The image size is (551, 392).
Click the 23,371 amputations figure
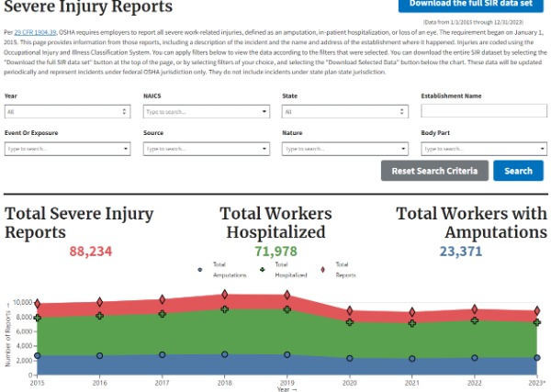tap(461, 252)
